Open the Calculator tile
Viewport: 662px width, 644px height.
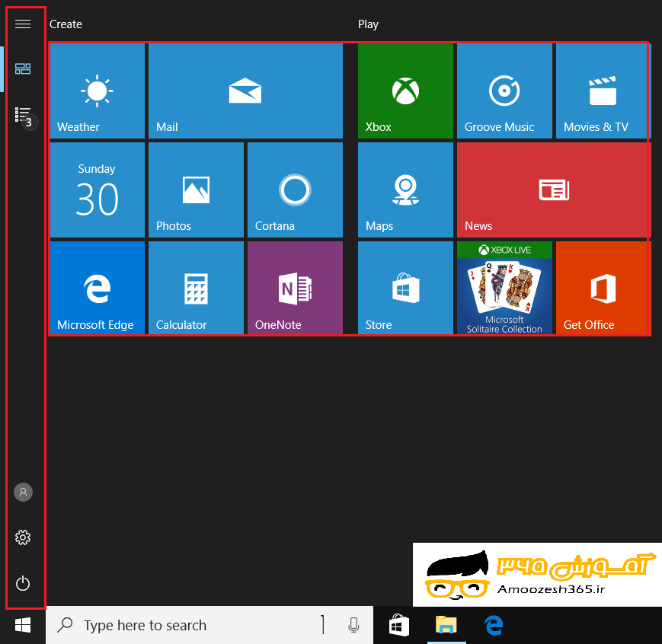point(196,288)
